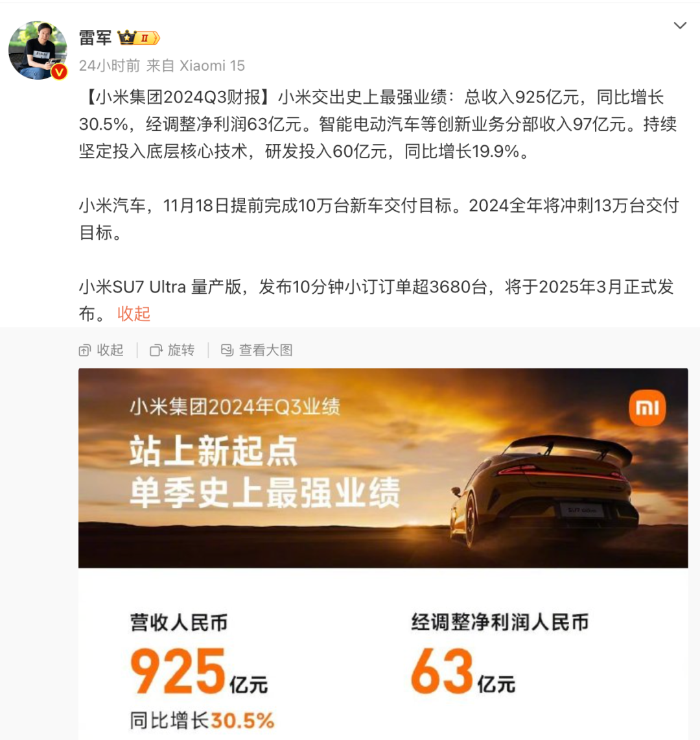Image resolution: width=700 pixels, height=740 pixels.
Task: Rotate image using the 旋转 button
Action: (172, 350)
